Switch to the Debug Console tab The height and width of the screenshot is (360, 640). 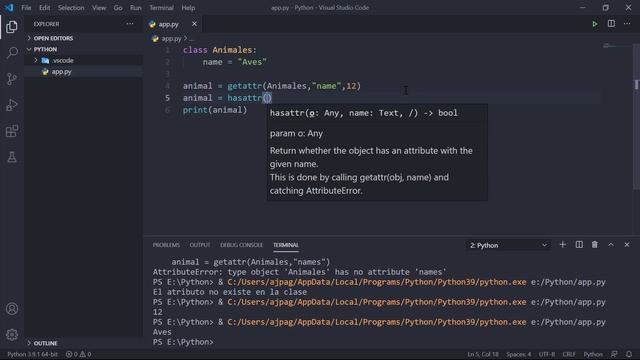click(242, 245)
